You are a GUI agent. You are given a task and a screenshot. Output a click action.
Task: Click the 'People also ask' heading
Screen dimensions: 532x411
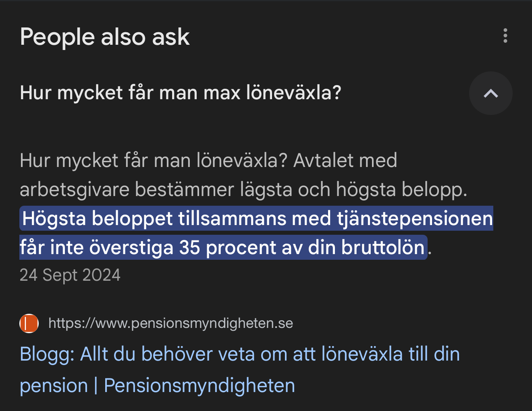click(x=105, y=37)
